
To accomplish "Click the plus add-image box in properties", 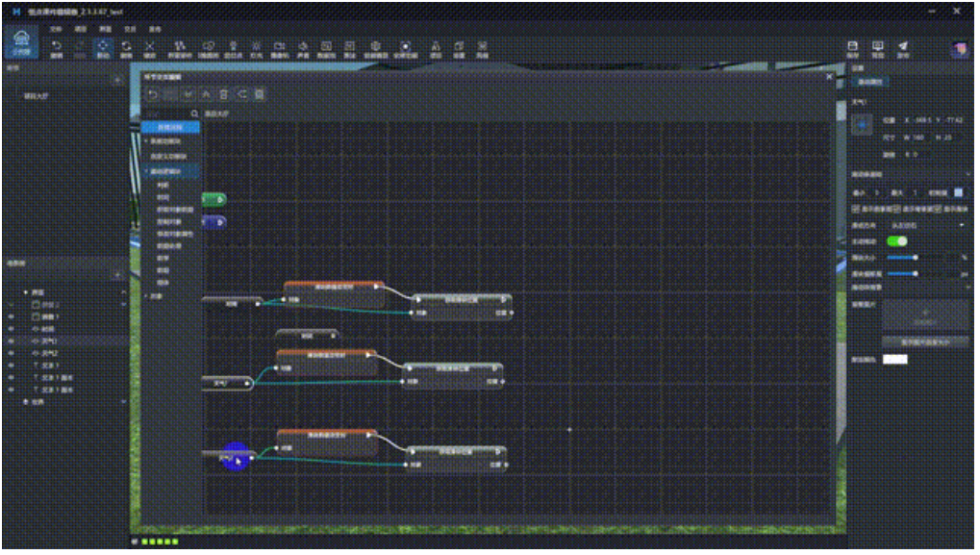I will (x=925, y=315).
